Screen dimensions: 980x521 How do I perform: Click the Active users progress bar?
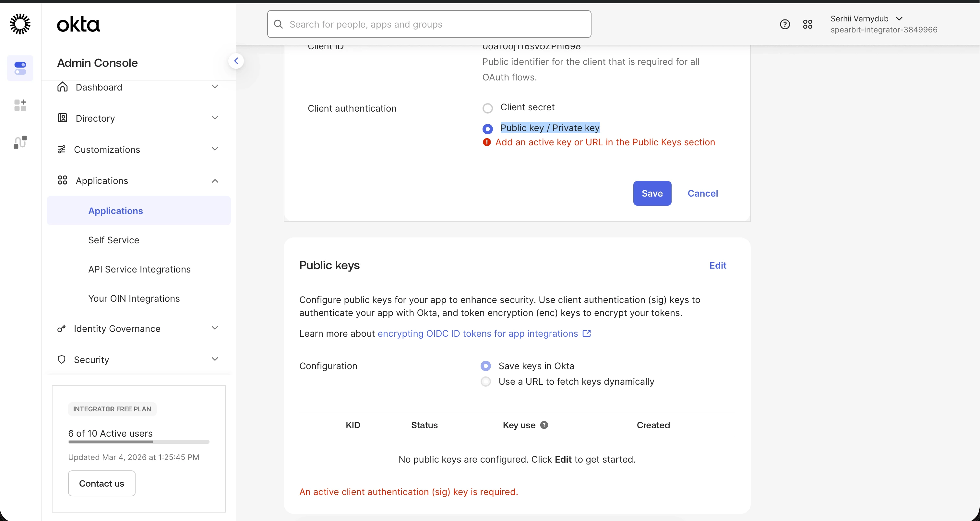(138, 442)
